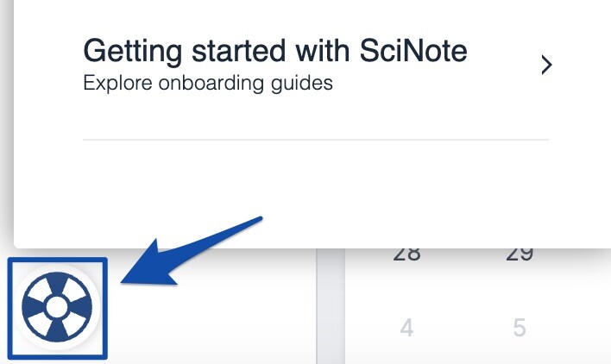Select day 29 in the calendar
The width and height of the screenshot is (611, 364).
coord(519,254)
